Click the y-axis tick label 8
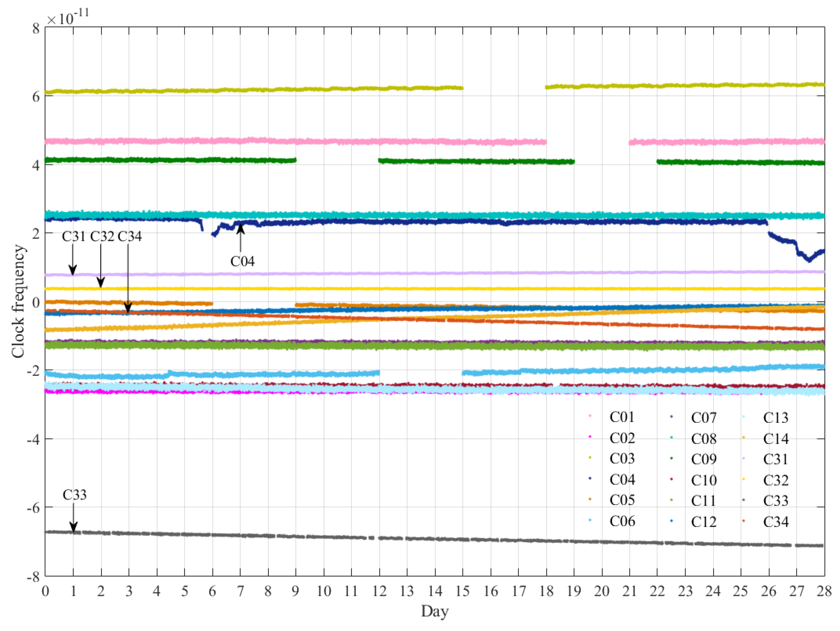 coord(36,28)
